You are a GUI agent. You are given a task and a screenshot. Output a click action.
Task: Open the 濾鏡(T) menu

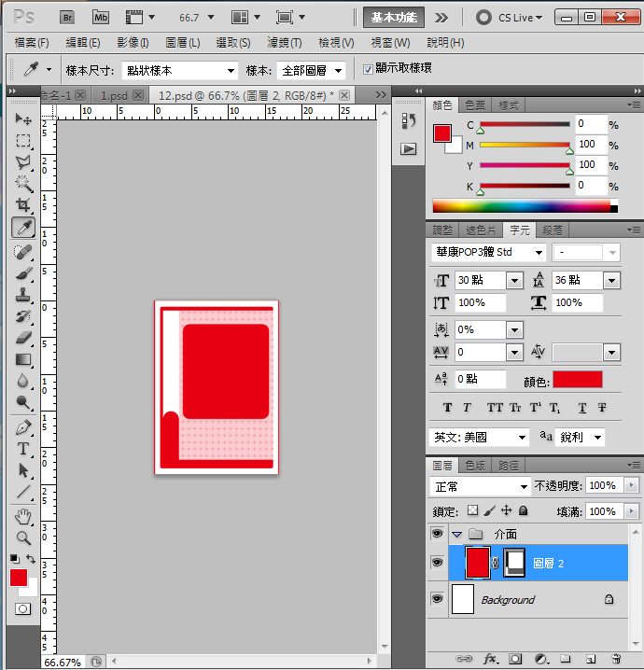(284, 43)
